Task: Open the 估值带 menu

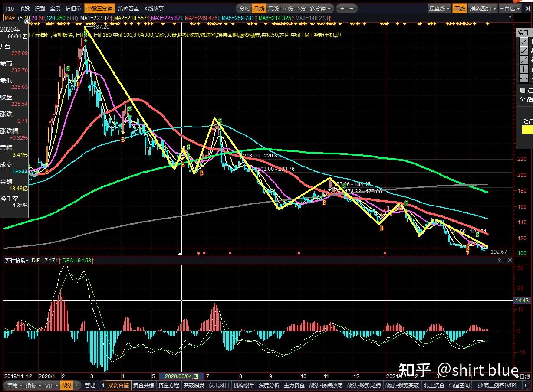Action: click(x=73, y=8)
